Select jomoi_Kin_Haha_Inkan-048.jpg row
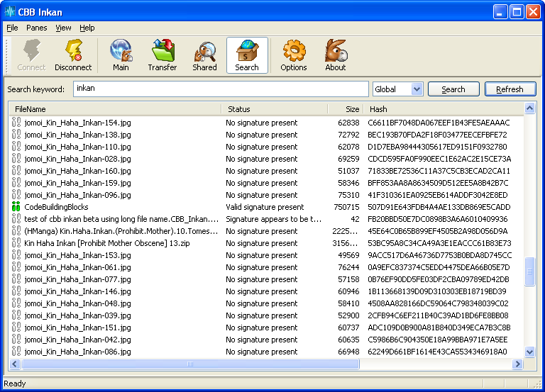Image resolution: width=545 pixels, height=392 pixels. pyautogui.click(x=267, y=303)
